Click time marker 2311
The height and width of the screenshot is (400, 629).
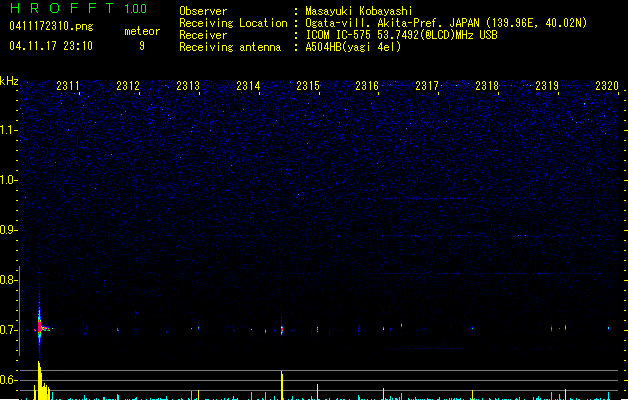click(68, 86)
